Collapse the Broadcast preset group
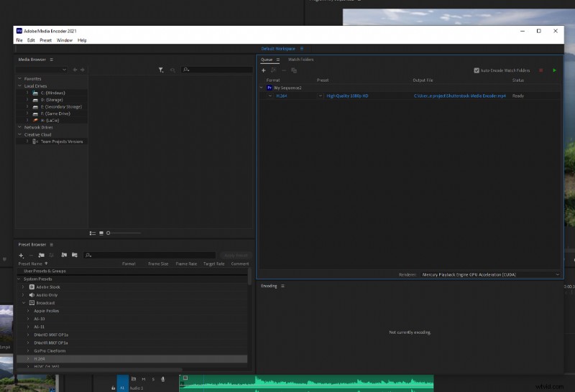The height and width of the screenshot is (392, 575). point(24,303)
